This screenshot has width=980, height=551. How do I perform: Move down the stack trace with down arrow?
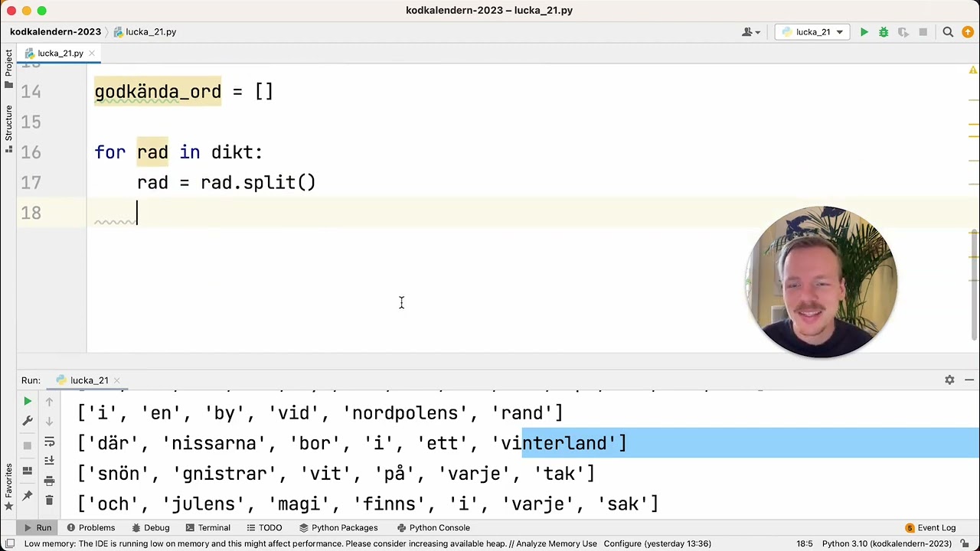click(49, 421)
